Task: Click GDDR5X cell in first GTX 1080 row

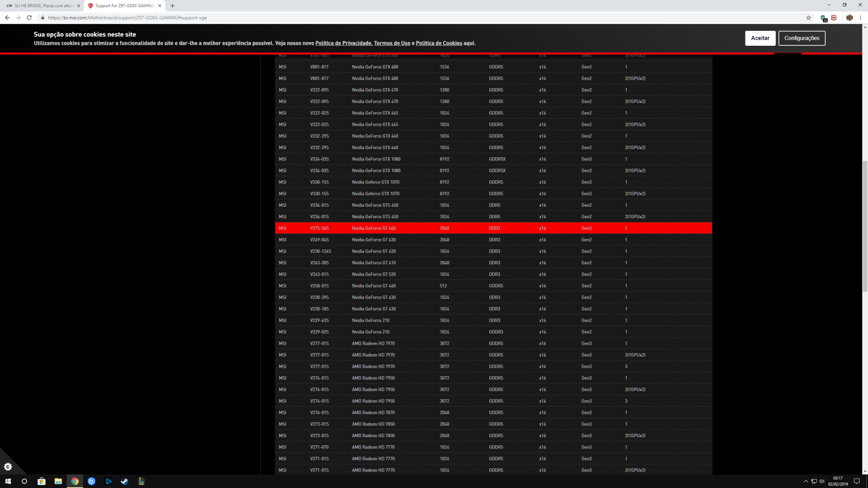Action: (497, 159)
